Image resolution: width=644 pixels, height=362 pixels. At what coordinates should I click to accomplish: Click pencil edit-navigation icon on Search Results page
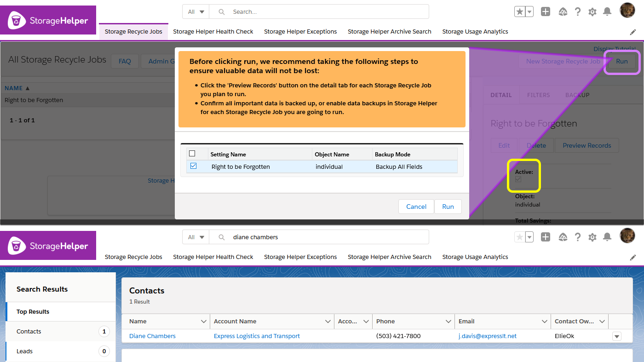633,258
